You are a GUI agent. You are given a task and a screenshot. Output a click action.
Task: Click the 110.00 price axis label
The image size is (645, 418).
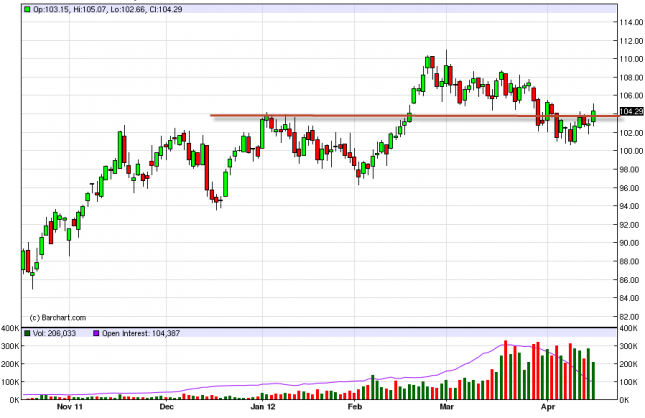point(631,59)
